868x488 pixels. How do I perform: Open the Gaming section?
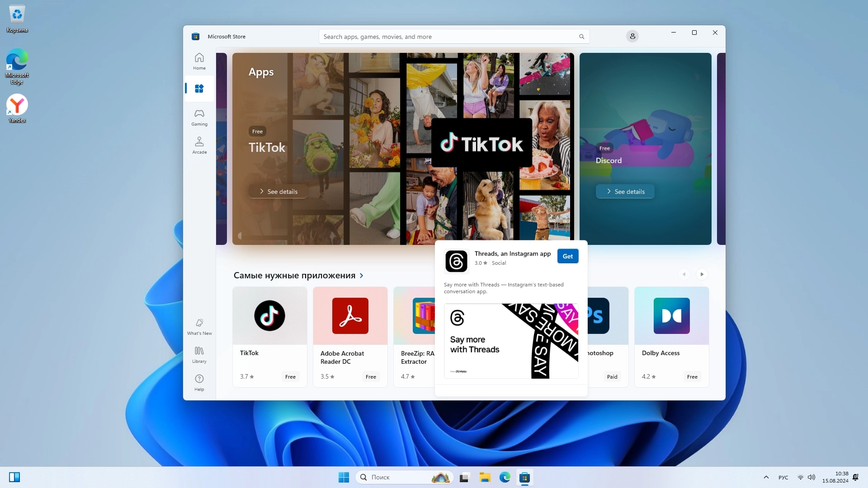[x=199, y=117]
